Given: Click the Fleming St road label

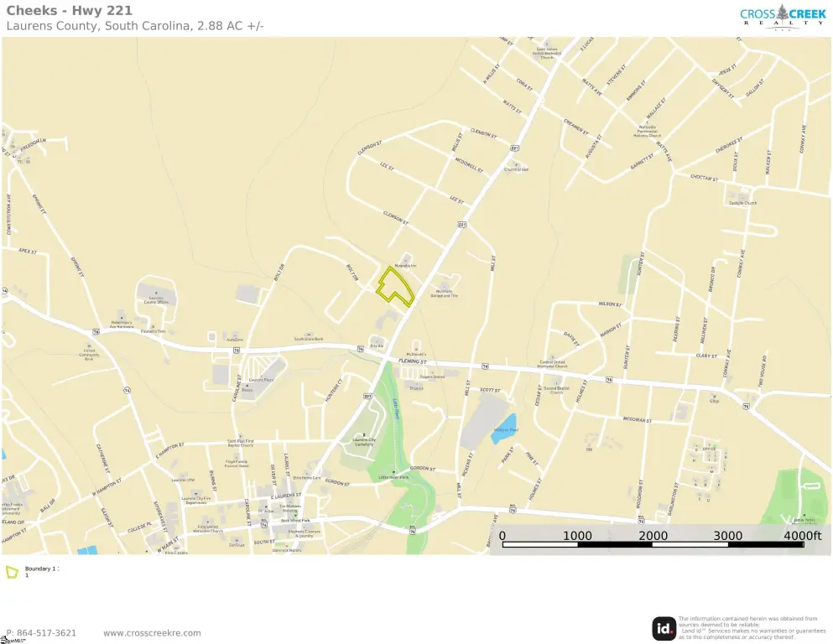Looking at the screenshot, I should 412,361.
